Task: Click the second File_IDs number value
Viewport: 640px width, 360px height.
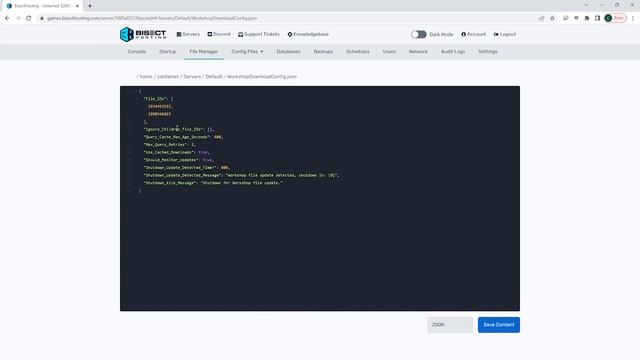Action: (x=160, y=114)
